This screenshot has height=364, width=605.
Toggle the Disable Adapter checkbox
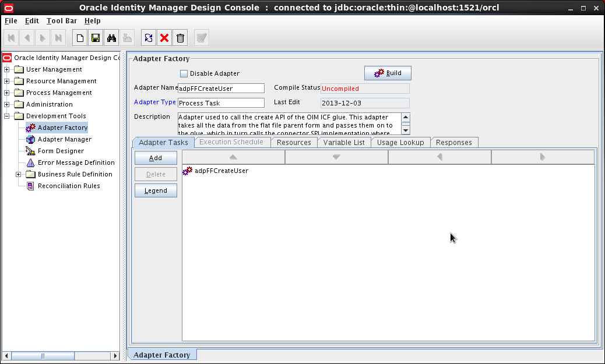click(184, 73)
